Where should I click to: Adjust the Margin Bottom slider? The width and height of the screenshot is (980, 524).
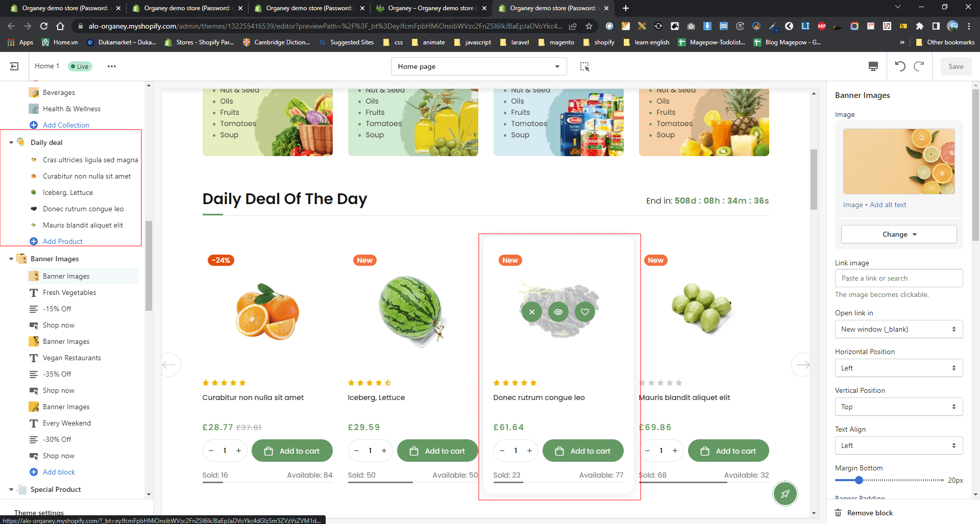pyautogui.click(x=859, y=480)
